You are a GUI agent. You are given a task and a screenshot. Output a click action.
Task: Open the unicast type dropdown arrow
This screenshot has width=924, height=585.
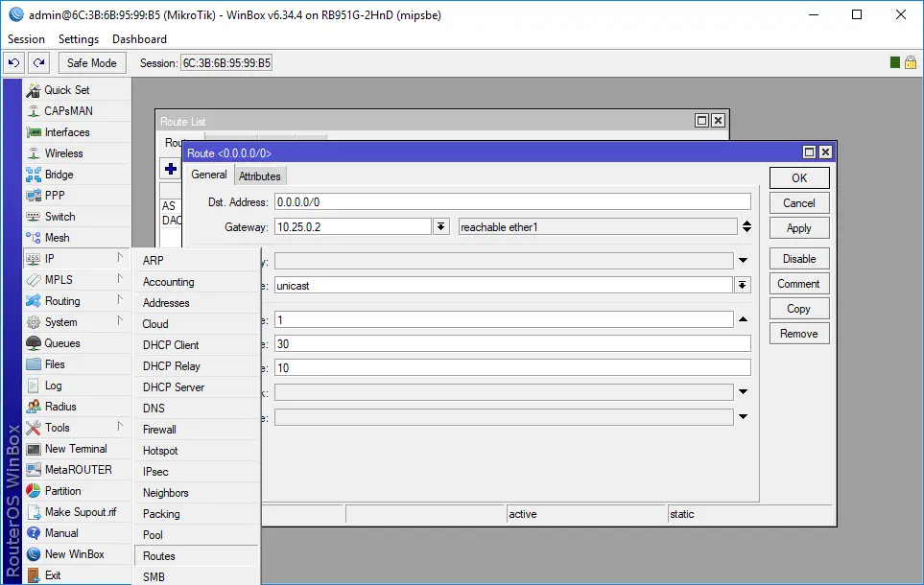click(743, 286)
